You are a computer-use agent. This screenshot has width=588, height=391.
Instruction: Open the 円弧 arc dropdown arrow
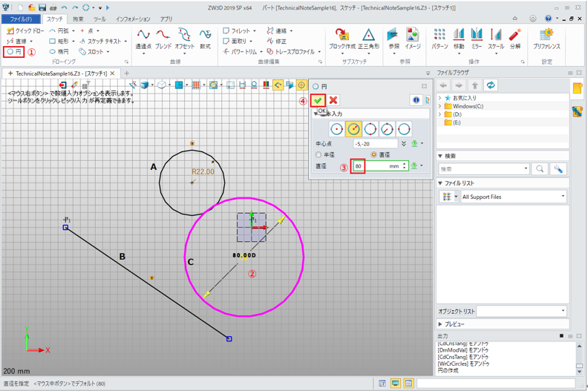[73, 30]
